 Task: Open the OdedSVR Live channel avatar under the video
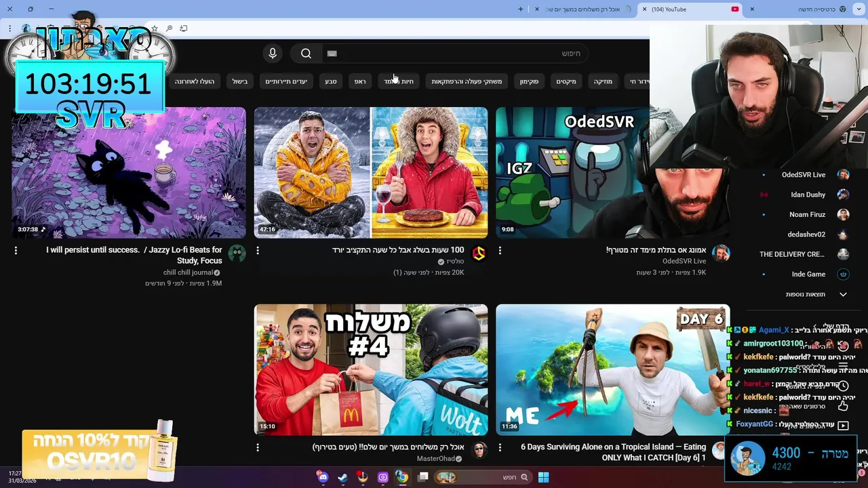(721, 253)
